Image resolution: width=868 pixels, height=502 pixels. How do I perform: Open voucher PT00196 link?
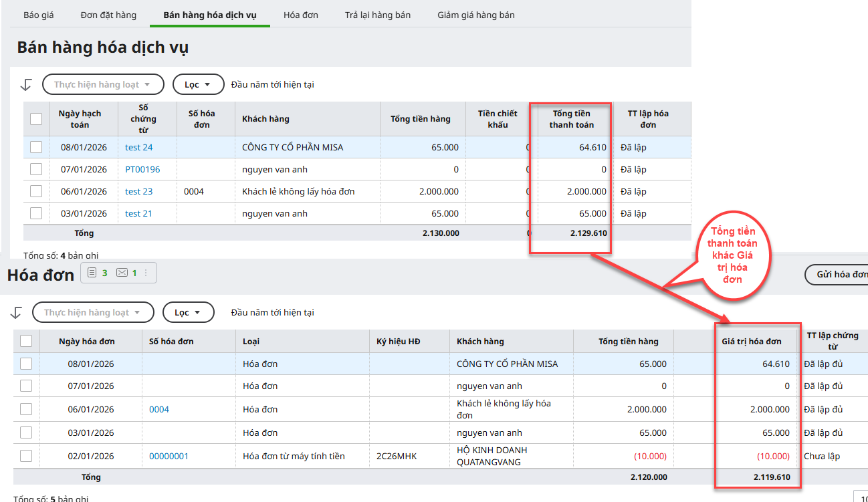(x=142, y=169)
